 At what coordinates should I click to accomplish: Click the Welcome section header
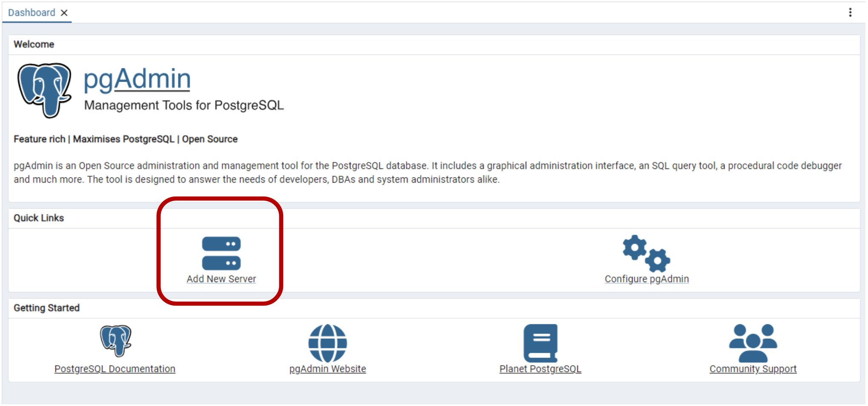click(34, 44)
